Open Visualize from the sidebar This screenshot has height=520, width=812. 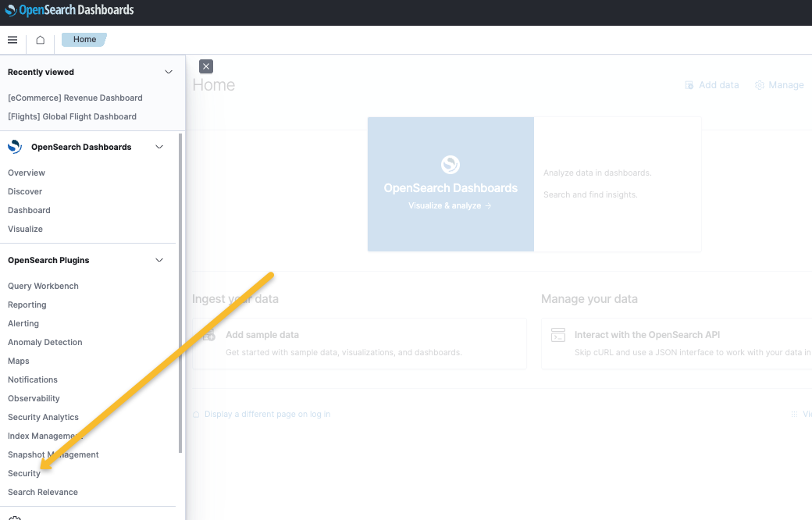(25, 229)
